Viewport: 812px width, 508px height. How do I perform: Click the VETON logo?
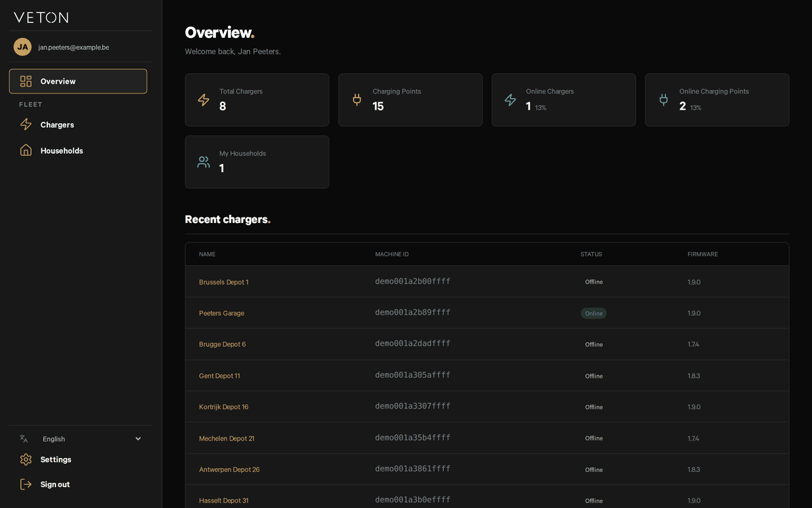41,18
